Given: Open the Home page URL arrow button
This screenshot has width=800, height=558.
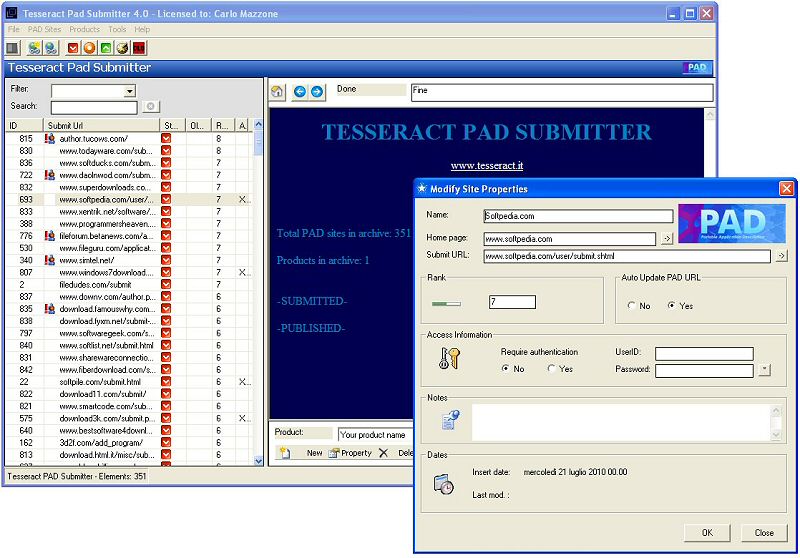Looking at the screenshot, I should (x=666, y=239).
